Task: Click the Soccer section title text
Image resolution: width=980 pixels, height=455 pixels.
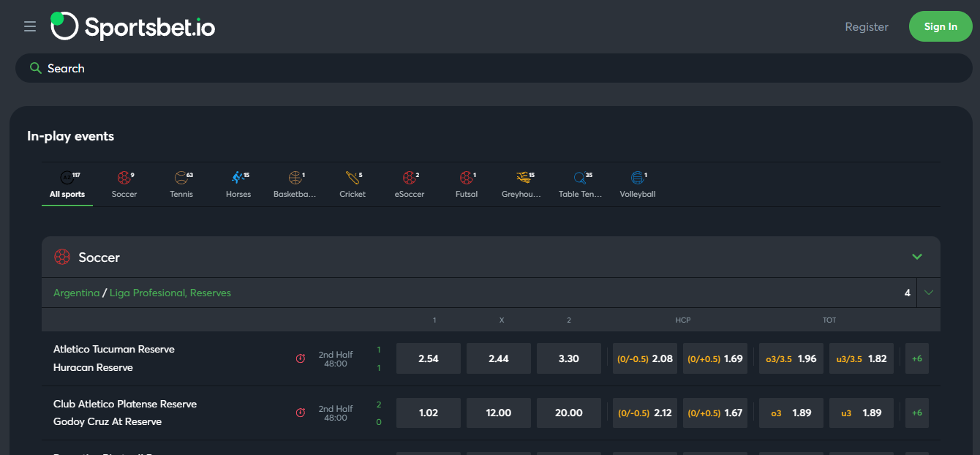Action: click(99, 257)
